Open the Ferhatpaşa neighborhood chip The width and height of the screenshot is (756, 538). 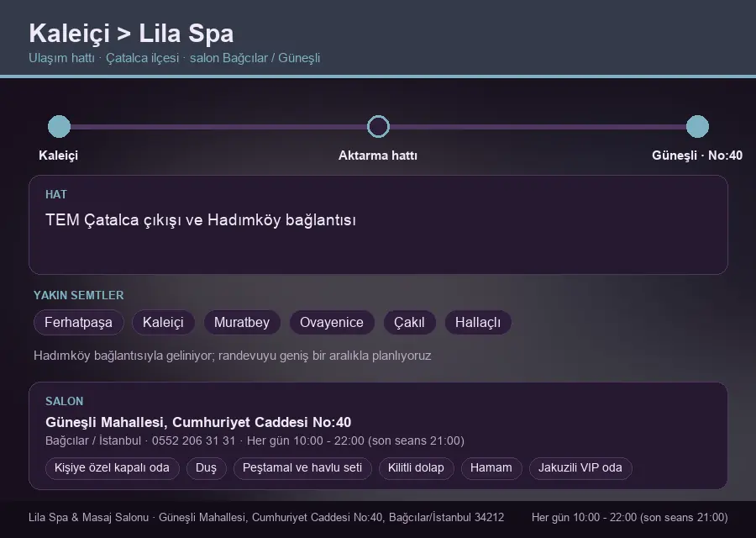tap(79, 322)
